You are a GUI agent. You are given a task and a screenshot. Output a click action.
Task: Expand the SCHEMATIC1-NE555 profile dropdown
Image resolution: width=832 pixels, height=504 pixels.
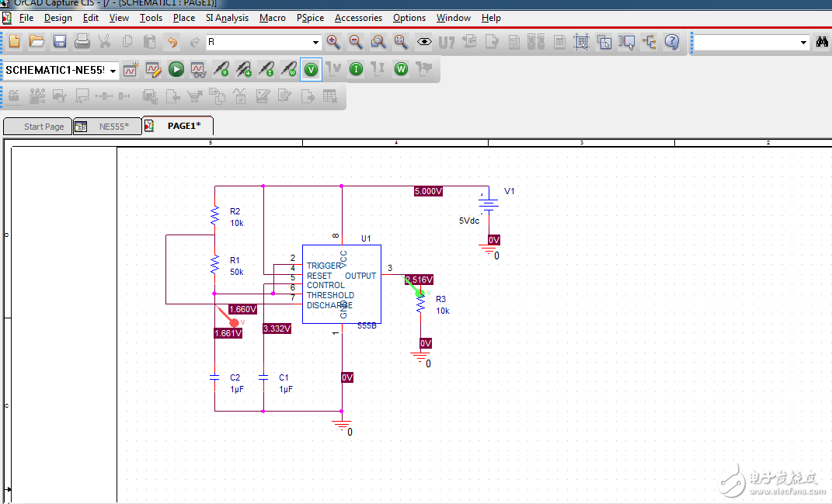point(113,71)
